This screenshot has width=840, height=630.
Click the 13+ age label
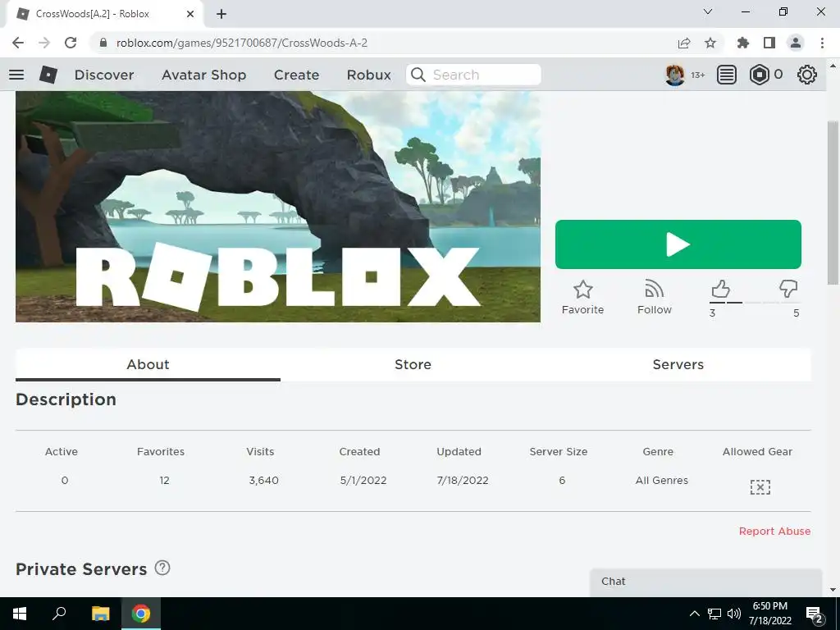coord(697,75)
